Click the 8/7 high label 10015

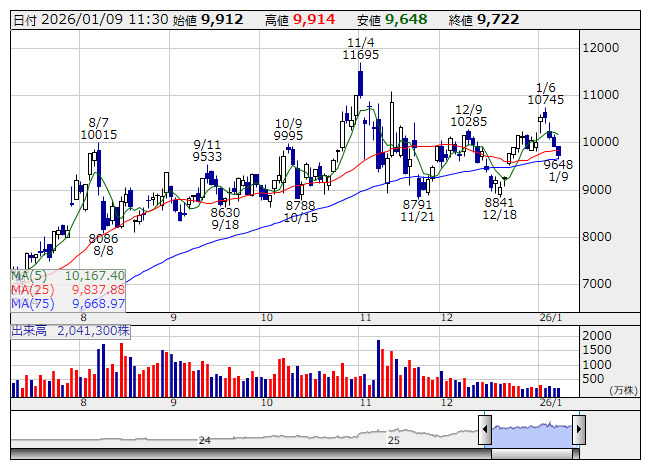(99, 135)
